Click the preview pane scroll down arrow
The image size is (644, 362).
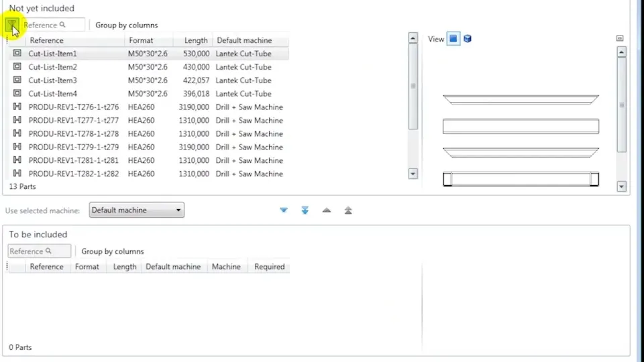(x=621, y=186)
